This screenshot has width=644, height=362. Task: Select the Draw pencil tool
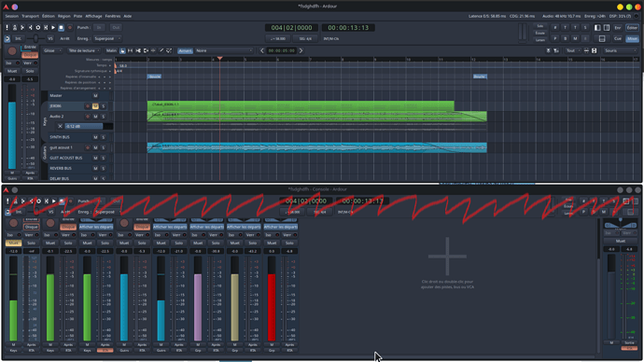[x=161, y=50]
